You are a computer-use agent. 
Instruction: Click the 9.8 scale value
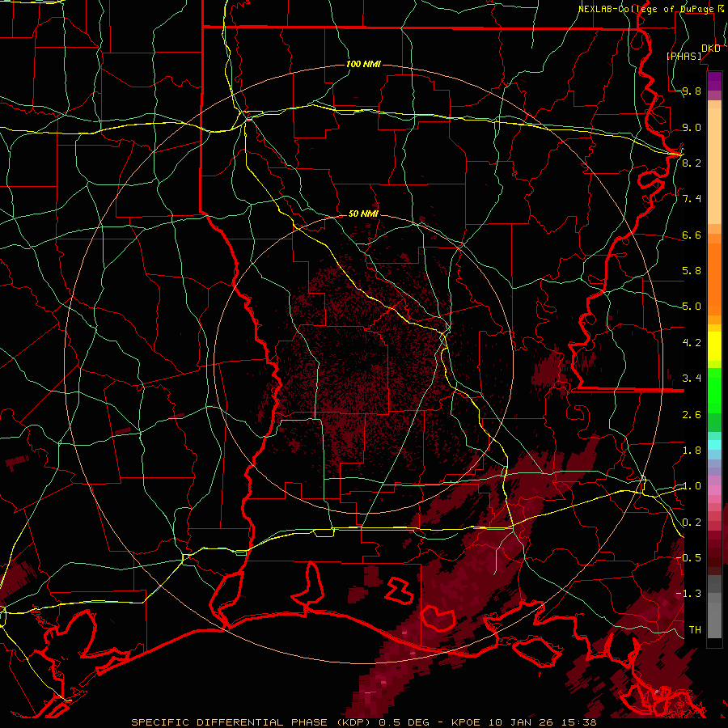pos(692,91)
